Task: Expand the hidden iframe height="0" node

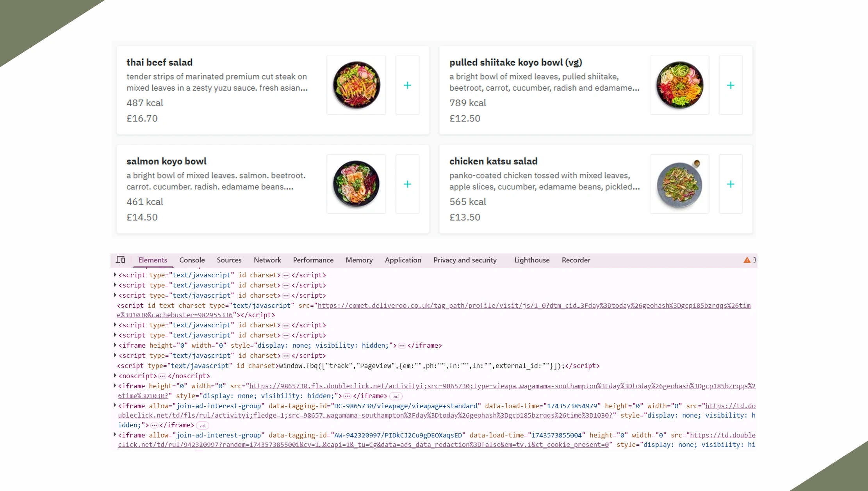Action: coord(115,345)
